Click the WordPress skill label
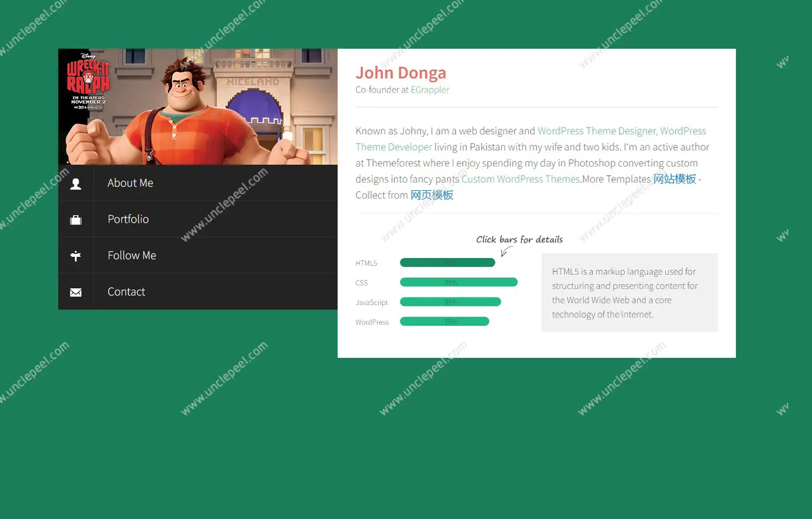This screenshot has width=812, height=519. pos(372,322)
